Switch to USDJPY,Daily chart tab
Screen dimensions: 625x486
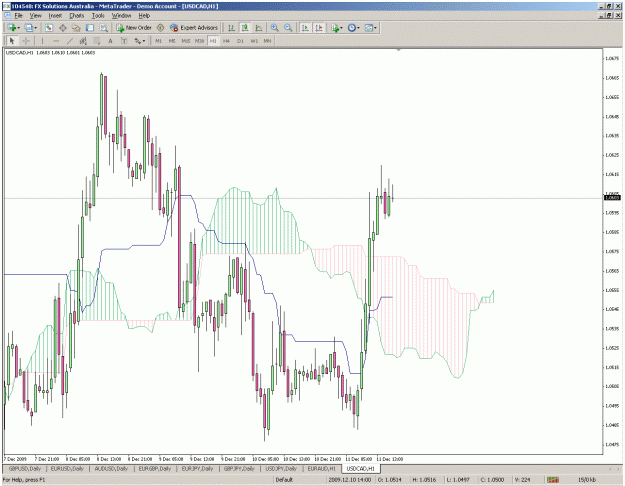(x=281, y=468)
